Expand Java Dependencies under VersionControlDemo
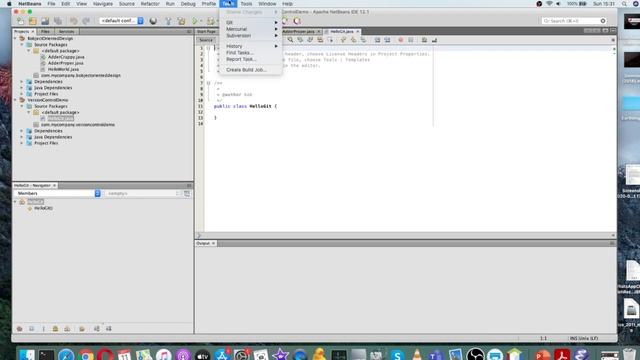Viewport: 640px width, 360px height. [x=22, y=137]
